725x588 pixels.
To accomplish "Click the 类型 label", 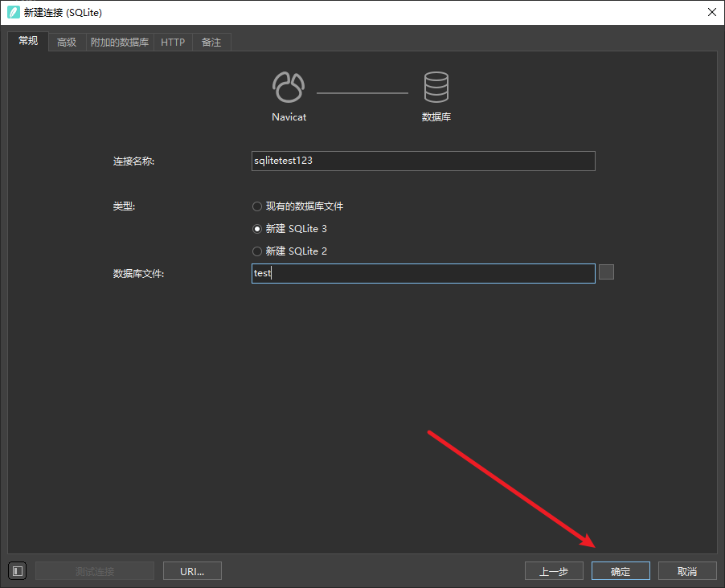I will coord(124,206).
